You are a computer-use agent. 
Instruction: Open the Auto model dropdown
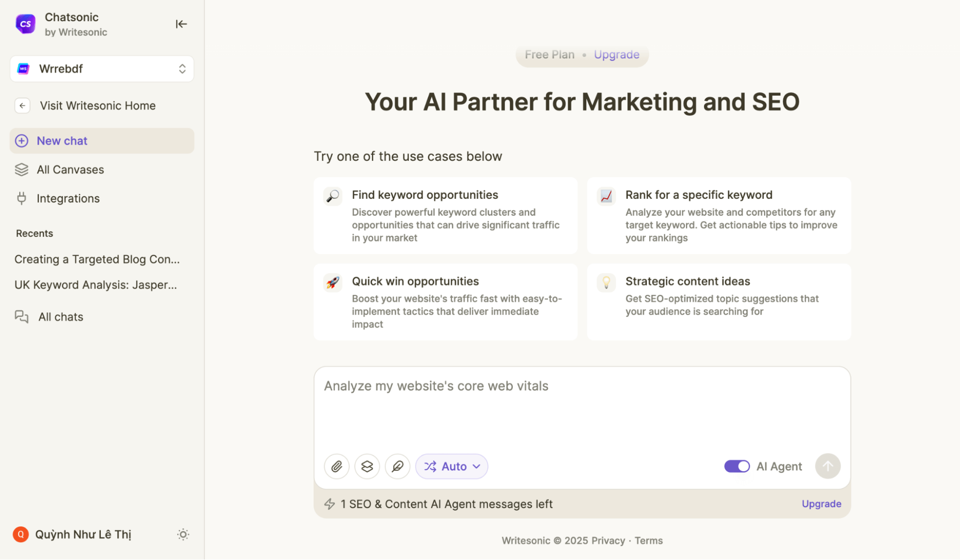coord(451,466)
